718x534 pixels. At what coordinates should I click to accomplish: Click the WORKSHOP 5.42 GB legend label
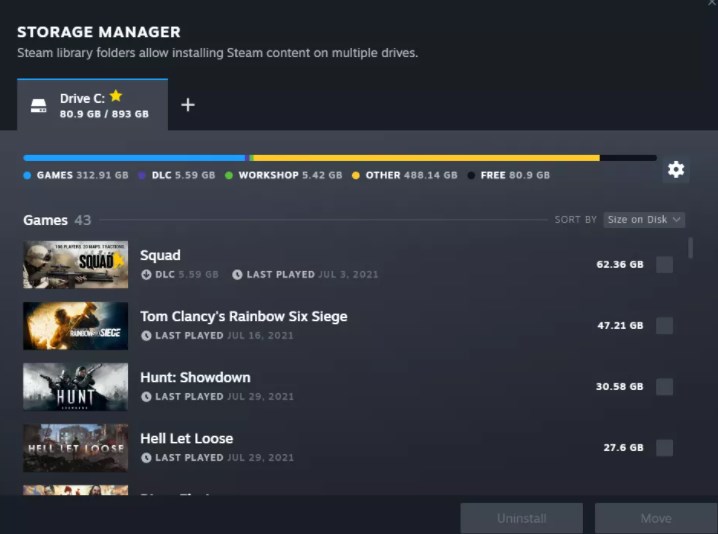pos(290,175)
